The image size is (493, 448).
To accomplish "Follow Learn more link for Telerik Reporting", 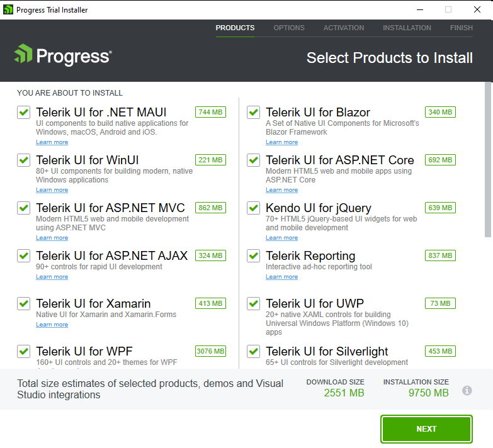I will point(282,277).
